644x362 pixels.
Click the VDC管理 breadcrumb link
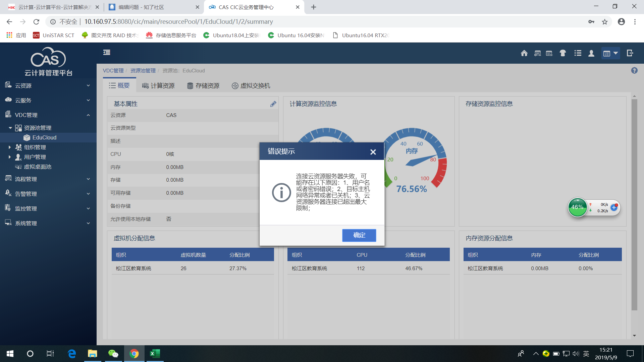[x=113, y=70]
